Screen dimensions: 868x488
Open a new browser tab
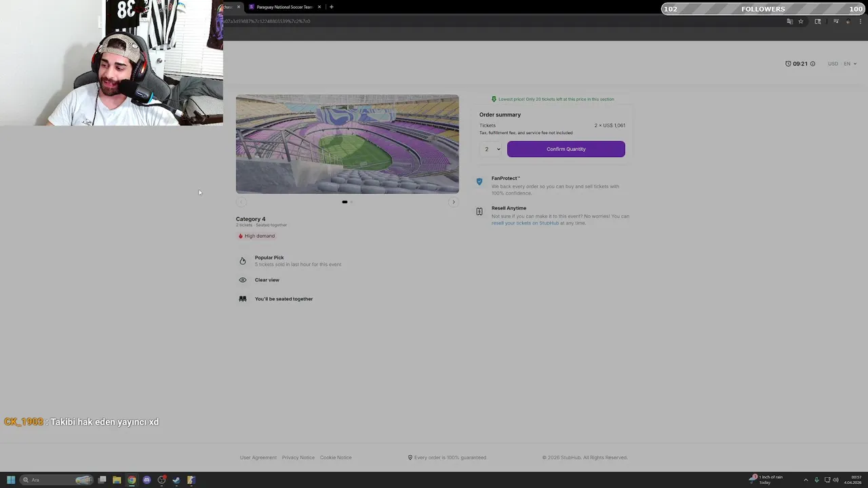pyautogui.click(x=332, y=7)
